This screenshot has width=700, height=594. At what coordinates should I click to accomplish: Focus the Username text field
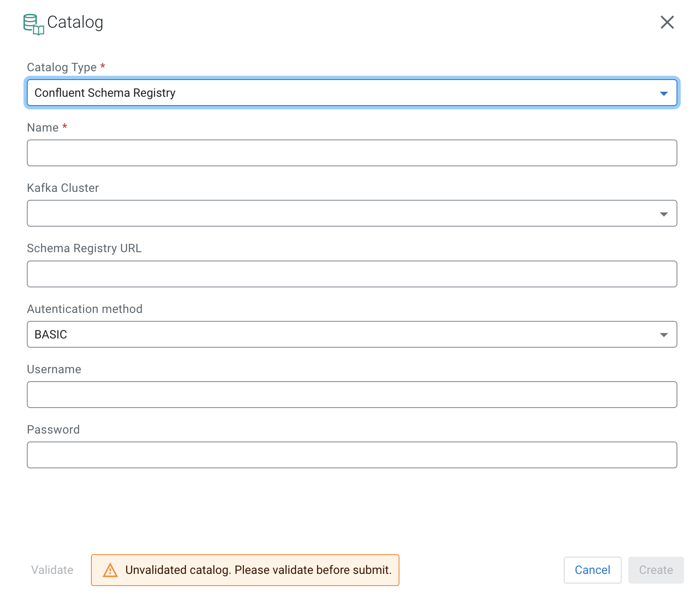352,395
